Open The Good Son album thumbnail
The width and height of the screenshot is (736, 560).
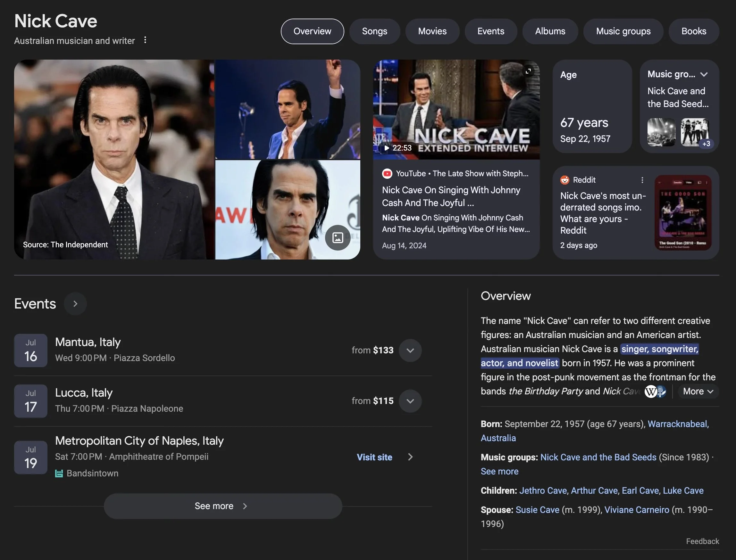click(x=683, y=213)
